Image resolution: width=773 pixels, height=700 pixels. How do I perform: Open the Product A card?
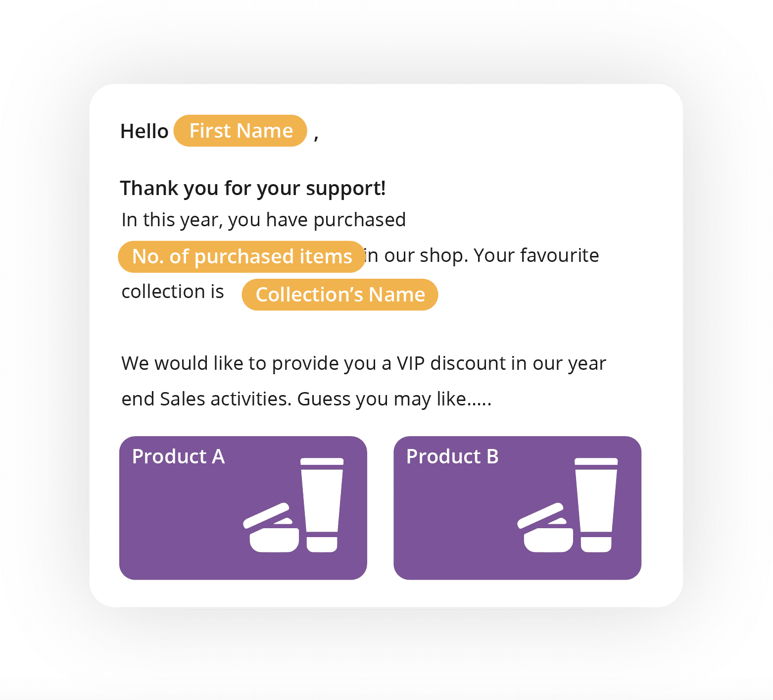pos(243,508)
